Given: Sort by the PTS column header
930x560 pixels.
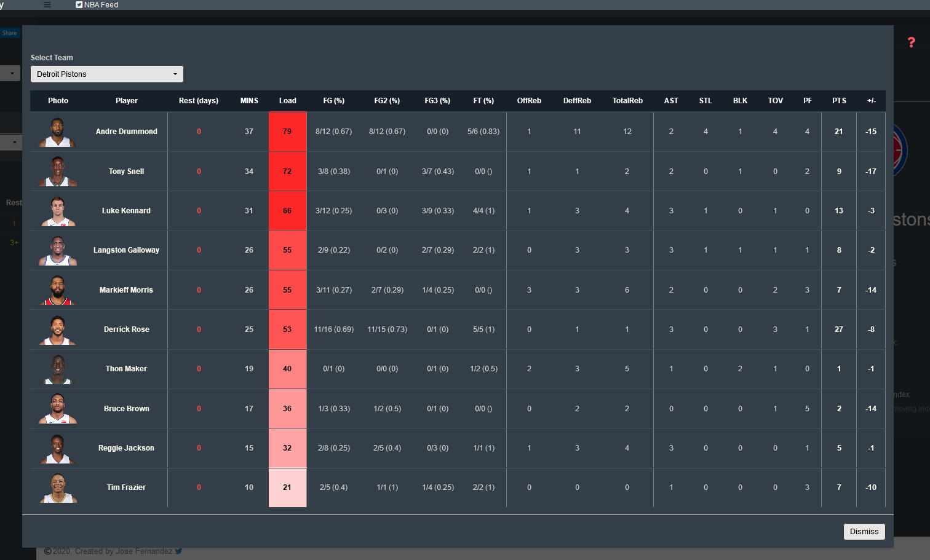Looking at the screenshot, I should point(839,101).
